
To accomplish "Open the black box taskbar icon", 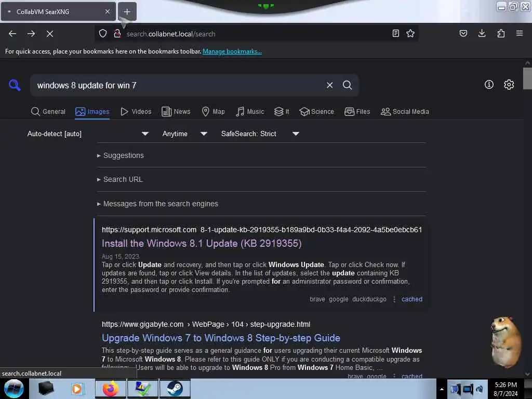I will [x=46, y=389].
